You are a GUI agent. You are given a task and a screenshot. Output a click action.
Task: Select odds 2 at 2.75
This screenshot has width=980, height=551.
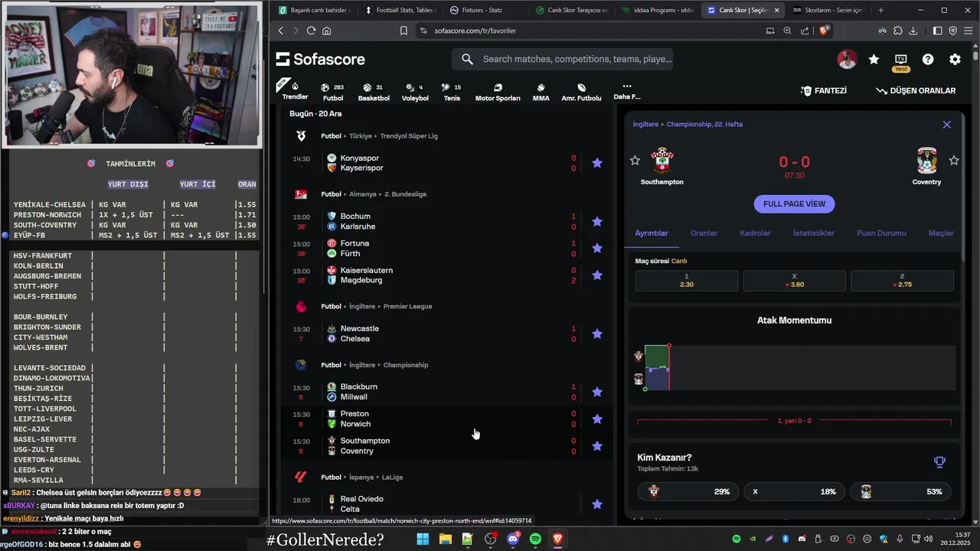click(902, 280)
